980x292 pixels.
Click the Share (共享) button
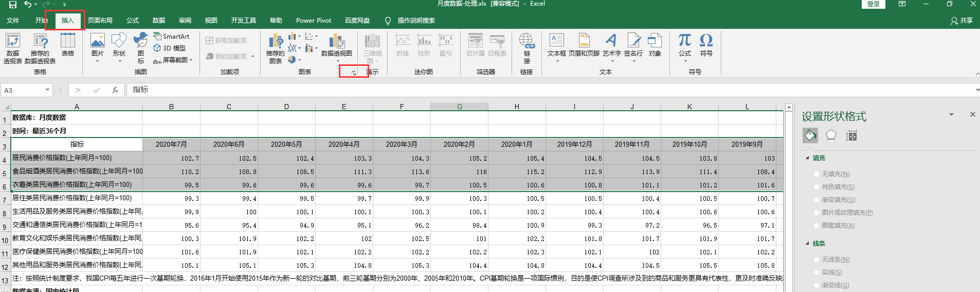click(x=962, y=21)
